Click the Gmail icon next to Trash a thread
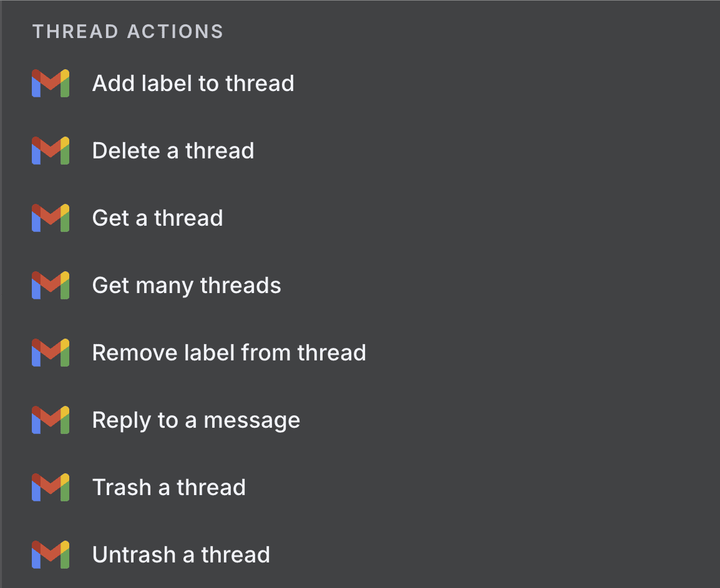This screenshot has width=720, height=588. (51, 487)
